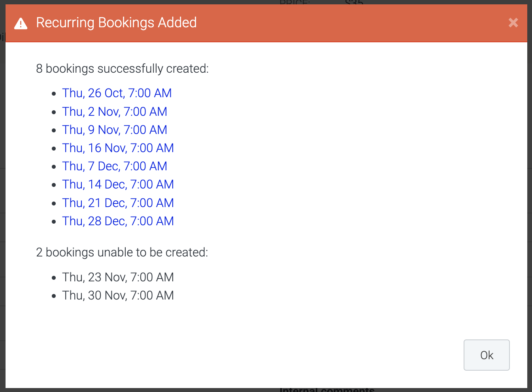Open the Thu, 16 Nov, 7:00 AM booking
532x392 pixels.
[118, 148]
